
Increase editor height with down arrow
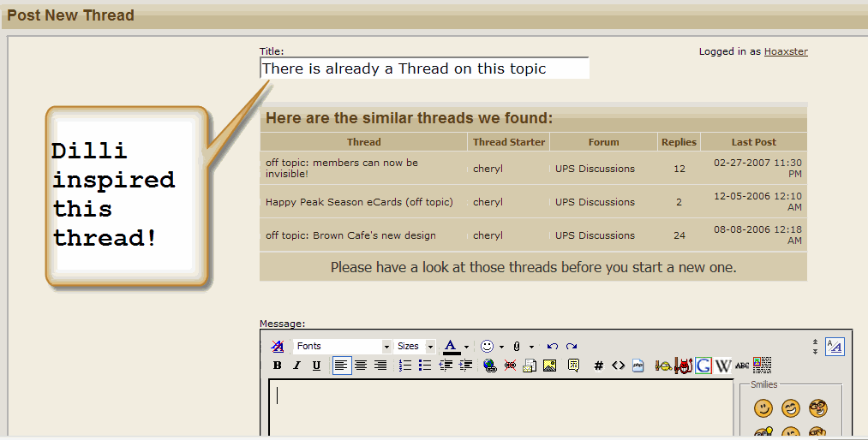pos(815,351)
